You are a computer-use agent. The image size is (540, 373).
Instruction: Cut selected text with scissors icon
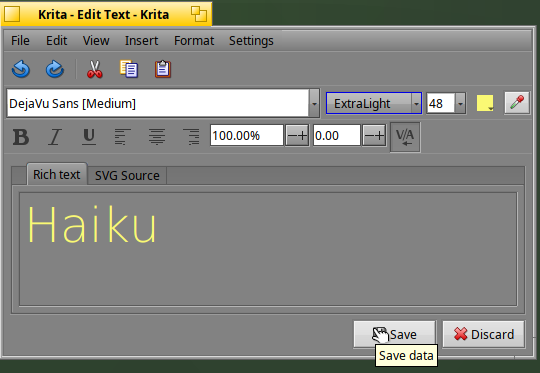coord(94,69)
